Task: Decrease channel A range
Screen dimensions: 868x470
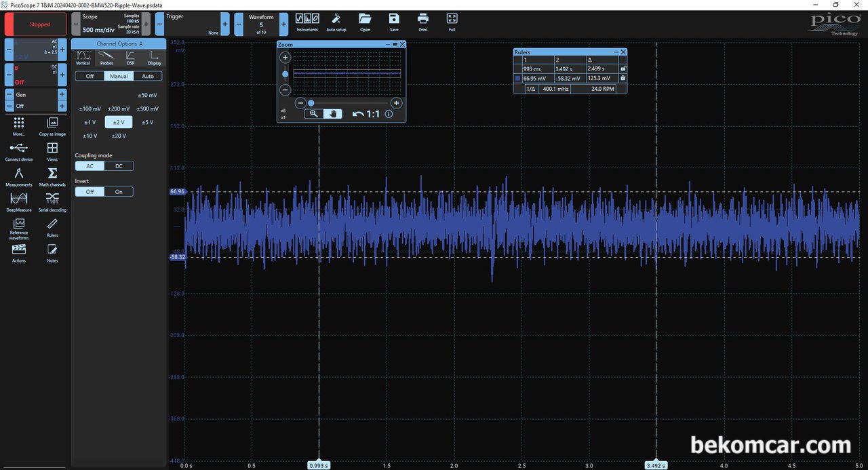Action: click(x=9, y=50)
